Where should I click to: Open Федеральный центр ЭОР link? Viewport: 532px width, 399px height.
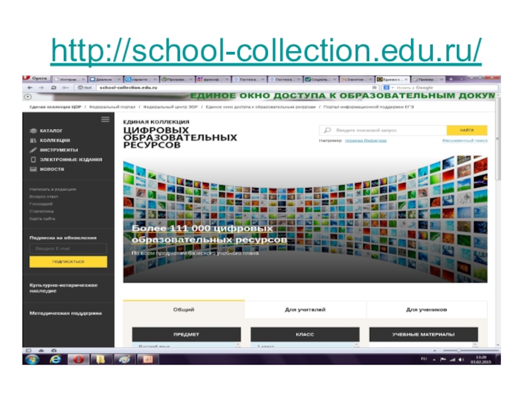[x=170, y=107]
